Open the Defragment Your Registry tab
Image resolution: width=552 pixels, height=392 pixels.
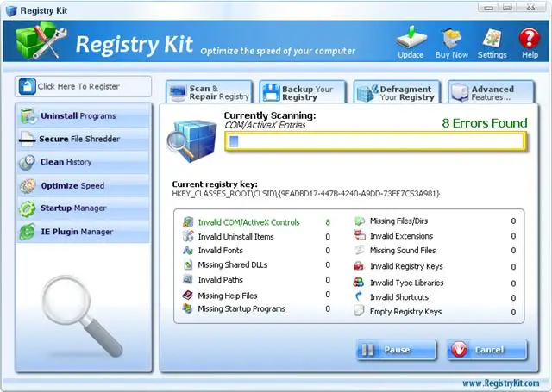point(397,92)
